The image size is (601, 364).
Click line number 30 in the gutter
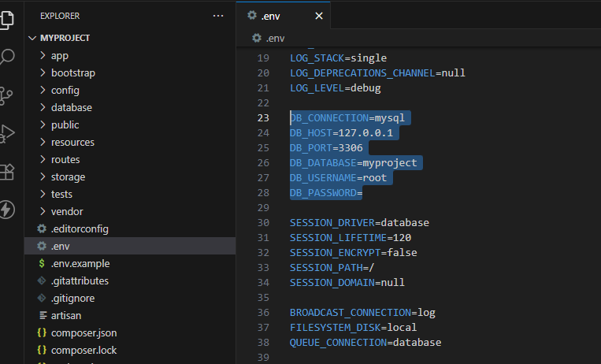(263, 223)
